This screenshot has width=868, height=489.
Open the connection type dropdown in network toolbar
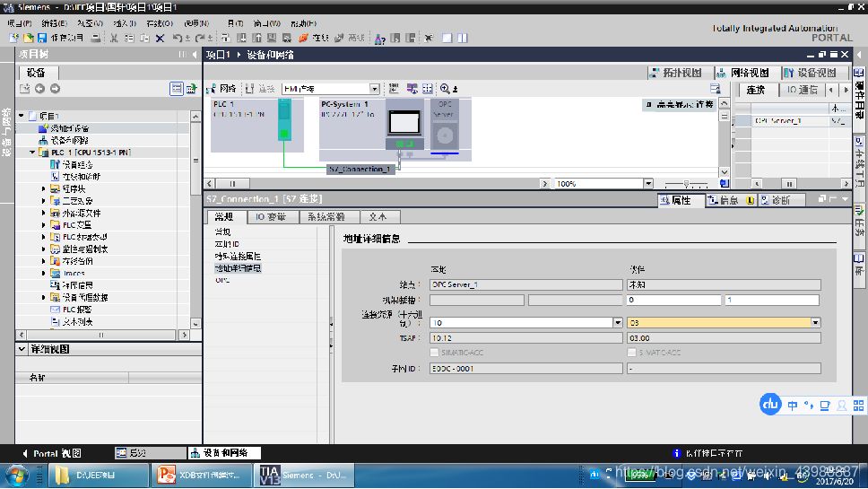click(375, 89)
